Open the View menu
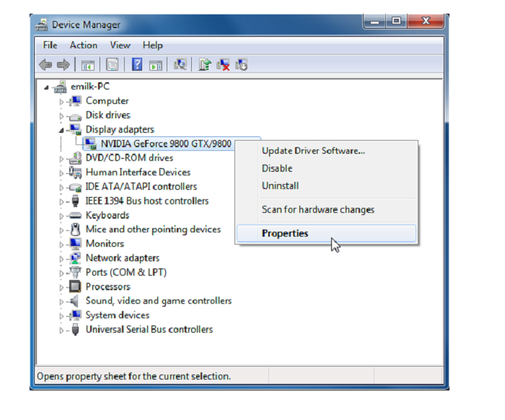This screenshot has width=505, height=420. [120, 45]
